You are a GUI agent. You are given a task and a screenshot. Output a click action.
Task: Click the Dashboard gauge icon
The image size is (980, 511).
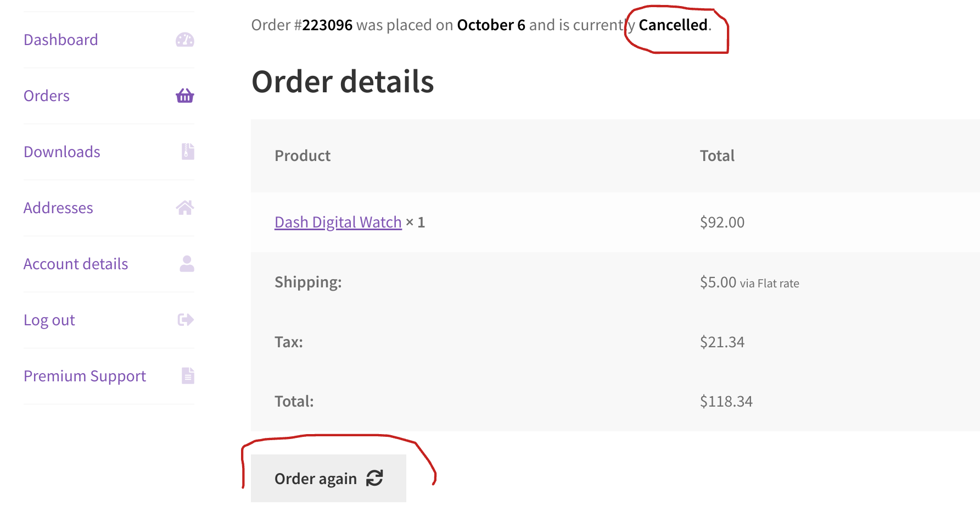(185, 40)
